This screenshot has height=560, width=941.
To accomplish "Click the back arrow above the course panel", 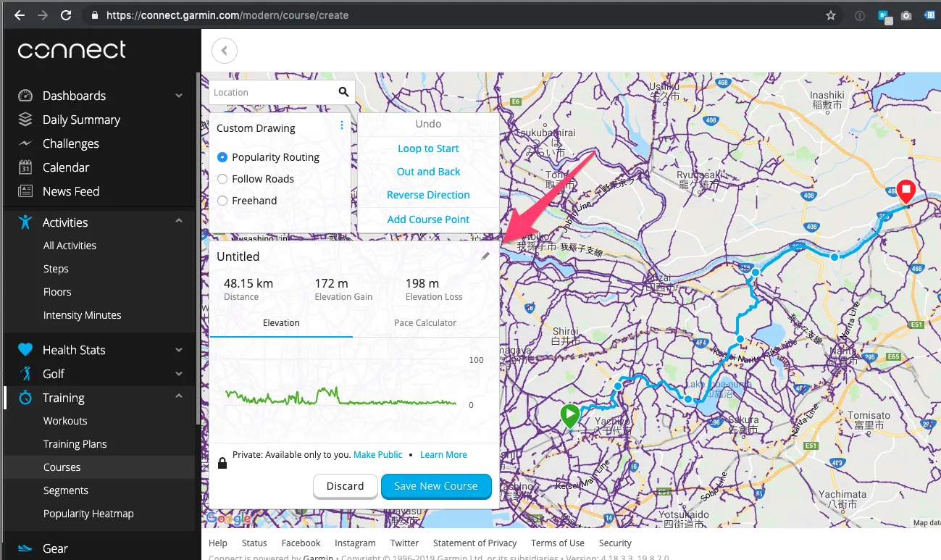I will (224, 51).
